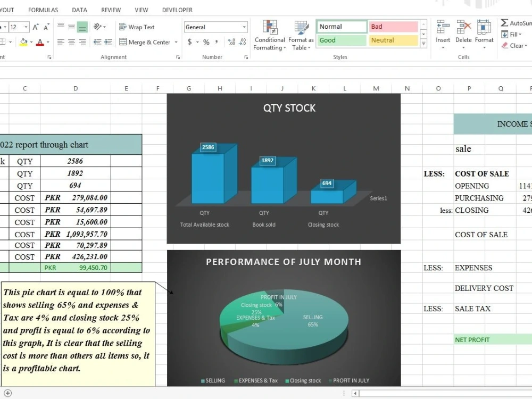Viewport: 532px width, 399px height.
Task: Set middle vertical alignment
Action: click(71, 27)
